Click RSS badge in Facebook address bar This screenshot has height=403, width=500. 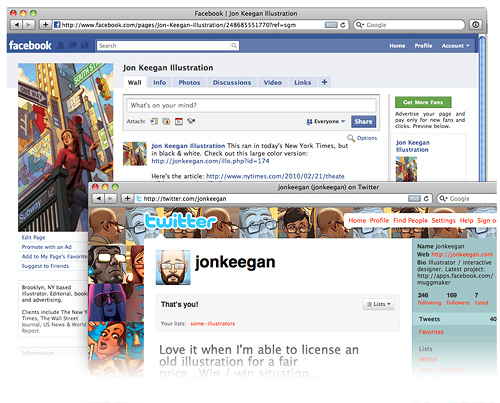(x=331, y=25)
